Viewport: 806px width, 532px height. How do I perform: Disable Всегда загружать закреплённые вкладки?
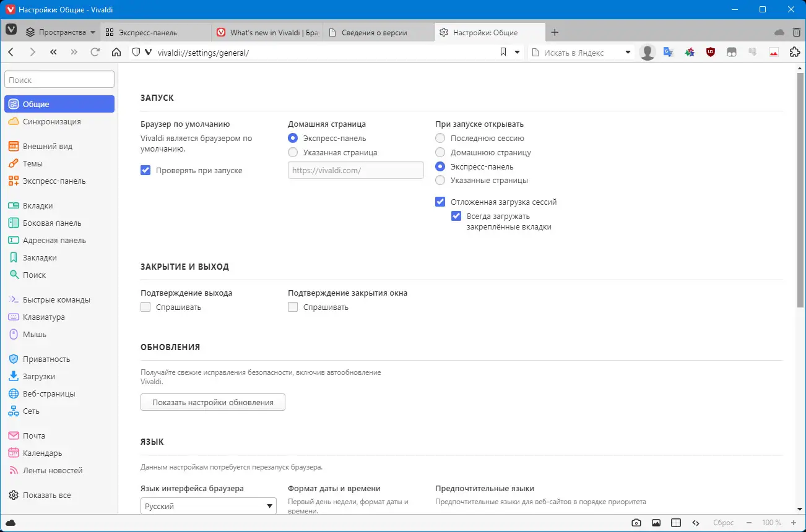(456, 216)
